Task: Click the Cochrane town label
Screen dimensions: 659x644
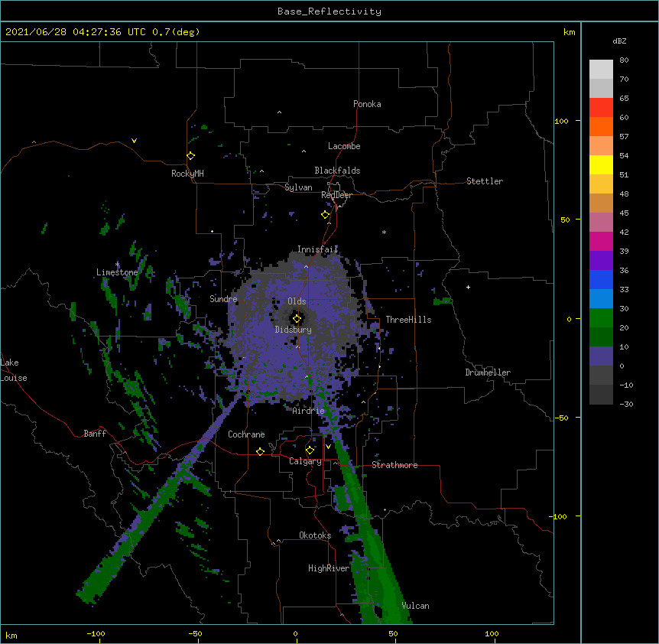Action: 246,434
